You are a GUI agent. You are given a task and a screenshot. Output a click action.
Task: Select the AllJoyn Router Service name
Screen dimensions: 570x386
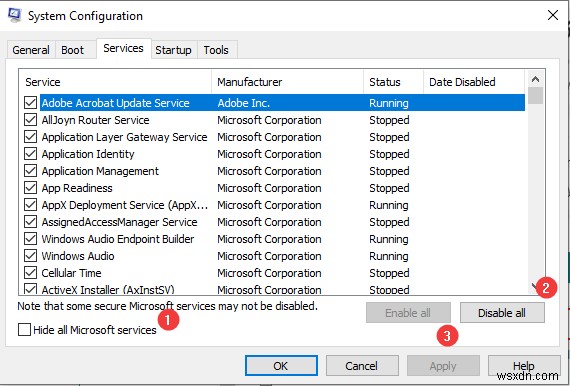[96, 120]
